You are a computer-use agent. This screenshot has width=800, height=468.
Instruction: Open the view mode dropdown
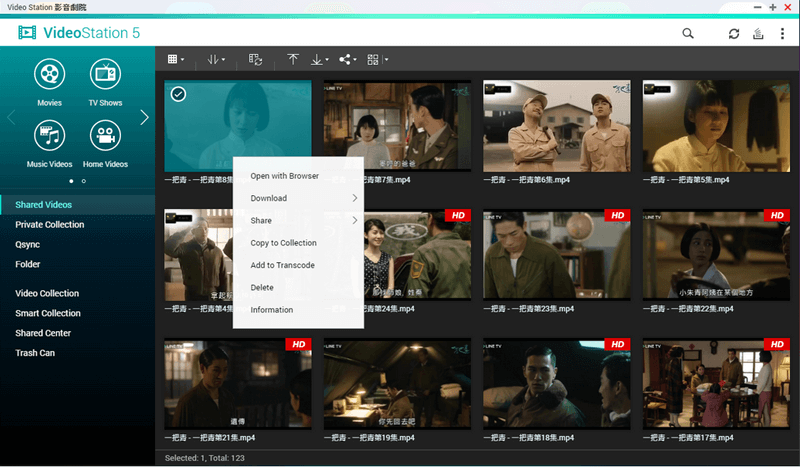(176, 59)
